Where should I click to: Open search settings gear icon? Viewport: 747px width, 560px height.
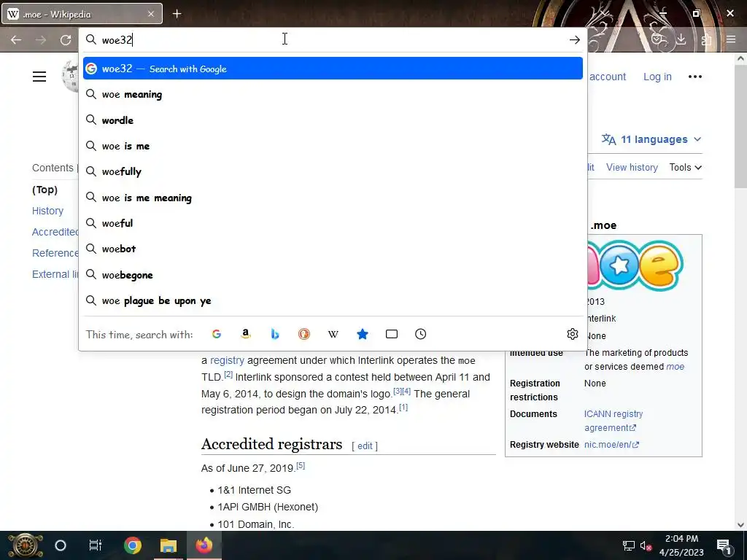point(573,334)
